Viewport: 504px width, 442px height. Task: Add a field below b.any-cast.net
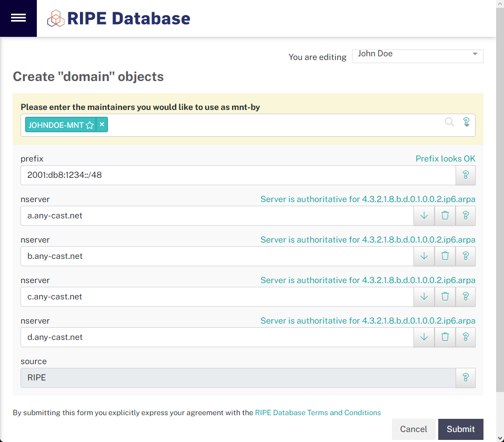coord(424,256)
